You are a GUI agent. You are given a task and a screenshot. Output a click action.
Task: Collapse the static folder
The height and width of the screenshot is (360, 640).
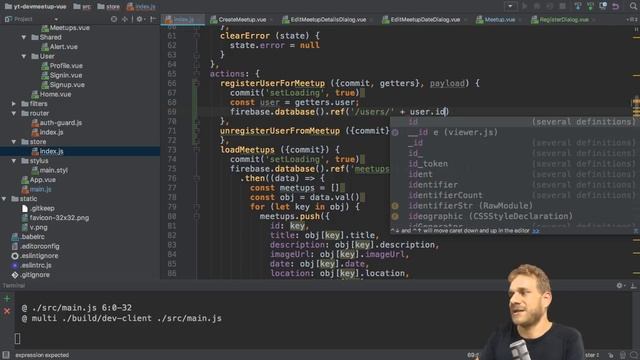(x=4, y=199)
